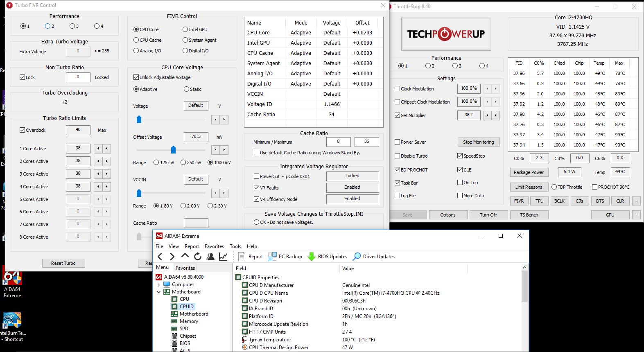644x352 pixels.
Task: Open the AIDA64 menu bar Report menu
Action: point(192,246)
